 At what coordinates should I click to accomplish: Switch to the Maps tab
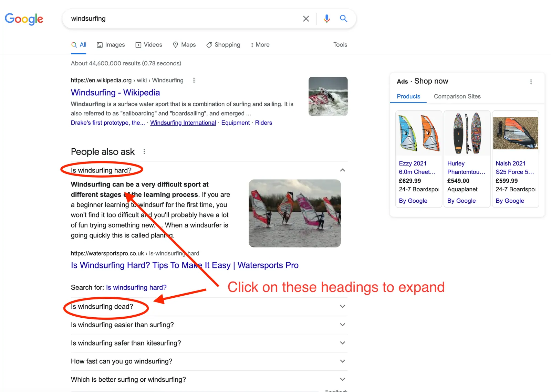tap(184, 45)
